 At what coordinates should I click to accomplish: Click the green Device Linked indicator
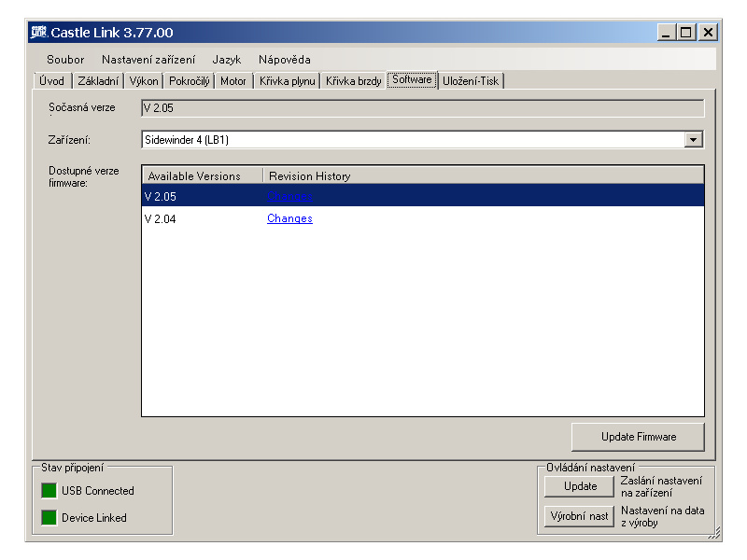[49, 518]
